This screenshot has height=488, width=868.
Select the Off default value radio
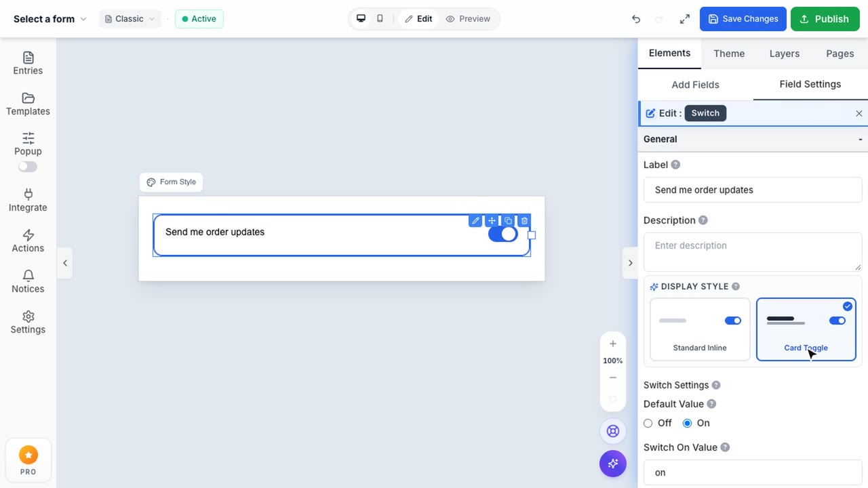click(x=648, y=423)
